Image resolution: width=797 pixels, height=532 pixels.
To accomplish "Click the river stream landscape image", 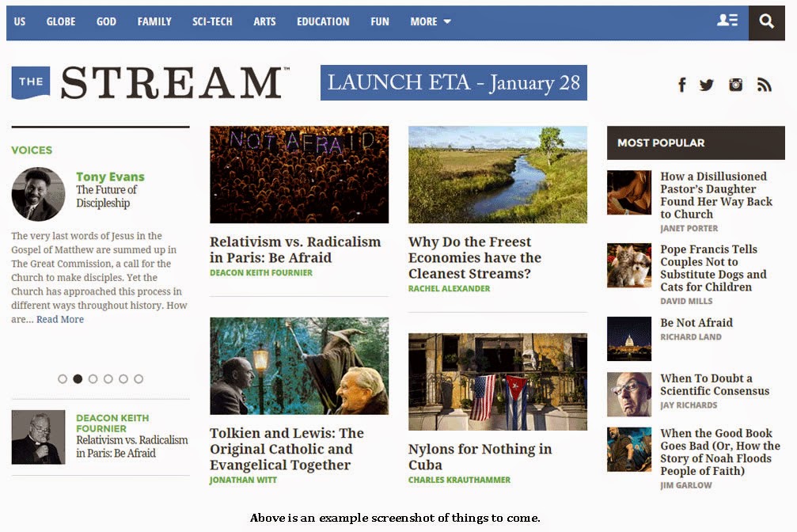I will pyautogui.click(x=498, y=174).
